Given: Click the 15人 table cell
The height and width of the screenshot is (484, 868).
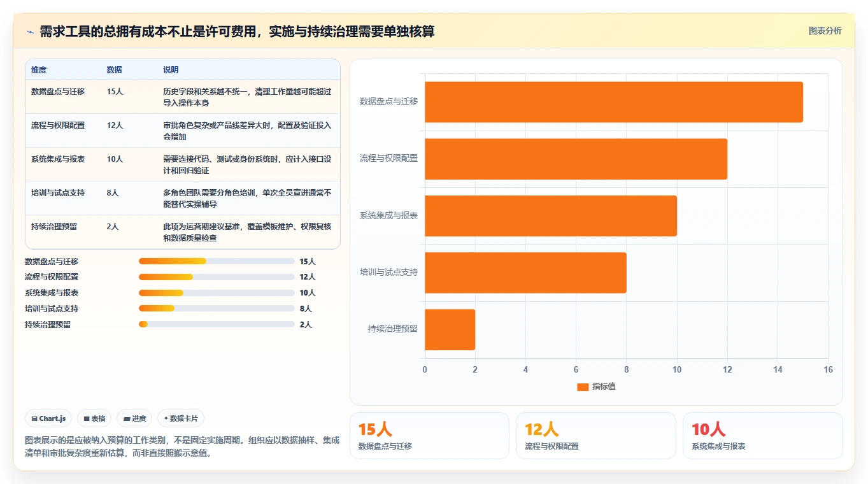Looking at the screenshot, I should click(115, 92).
